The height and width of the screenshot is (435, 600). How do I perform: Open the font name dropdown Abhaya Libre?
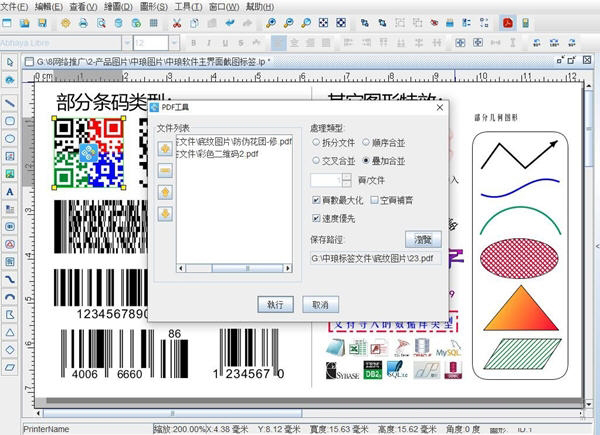point(66,43)
